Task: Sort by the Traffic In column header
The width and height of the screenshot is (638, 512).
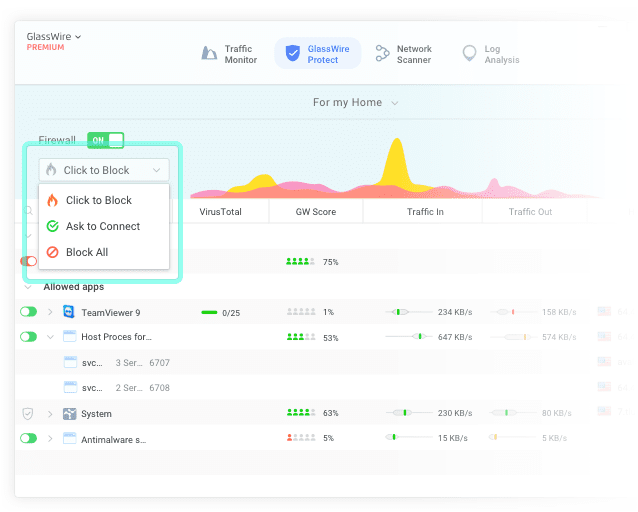Action: [x=425, y=212]
